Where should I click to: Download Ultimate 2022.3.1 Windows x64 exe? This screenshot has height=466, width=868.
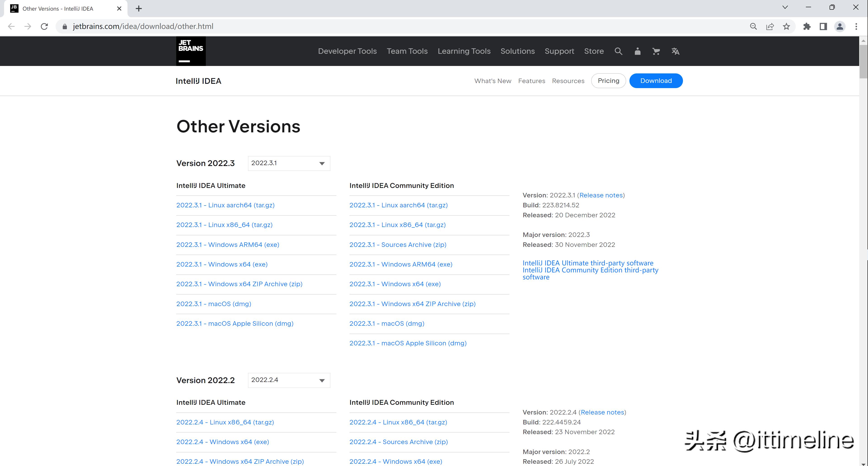pyautogui.click(x=222, y=264)
